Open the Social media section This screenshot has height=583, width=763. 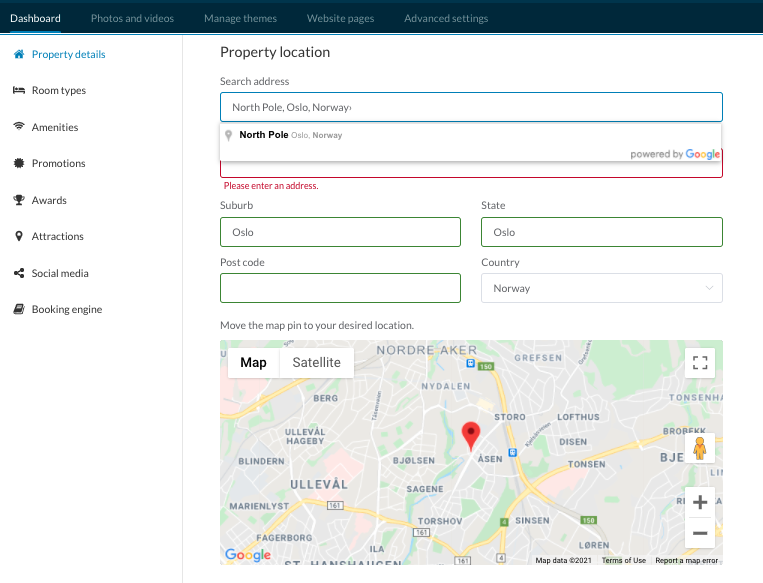[x=60, y=273]
